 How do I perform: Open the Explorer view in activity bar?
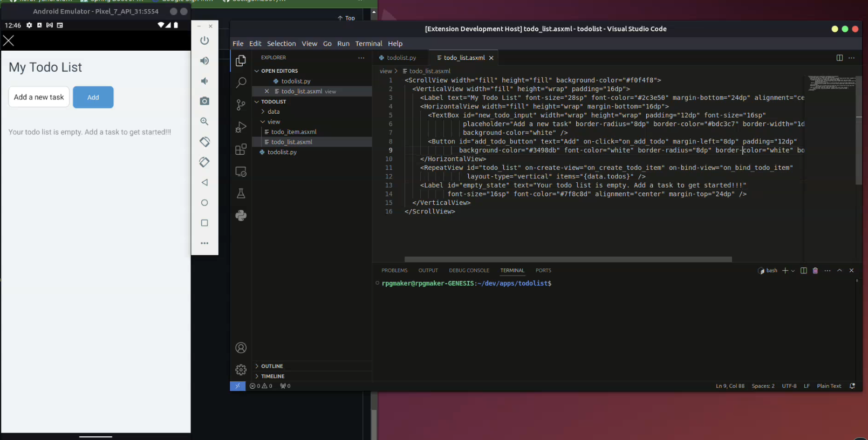point(241,61)
